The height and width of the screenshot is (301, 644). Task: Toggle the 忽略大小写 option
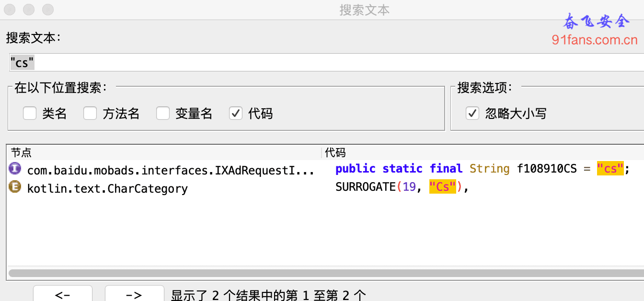tap(472, 113)
